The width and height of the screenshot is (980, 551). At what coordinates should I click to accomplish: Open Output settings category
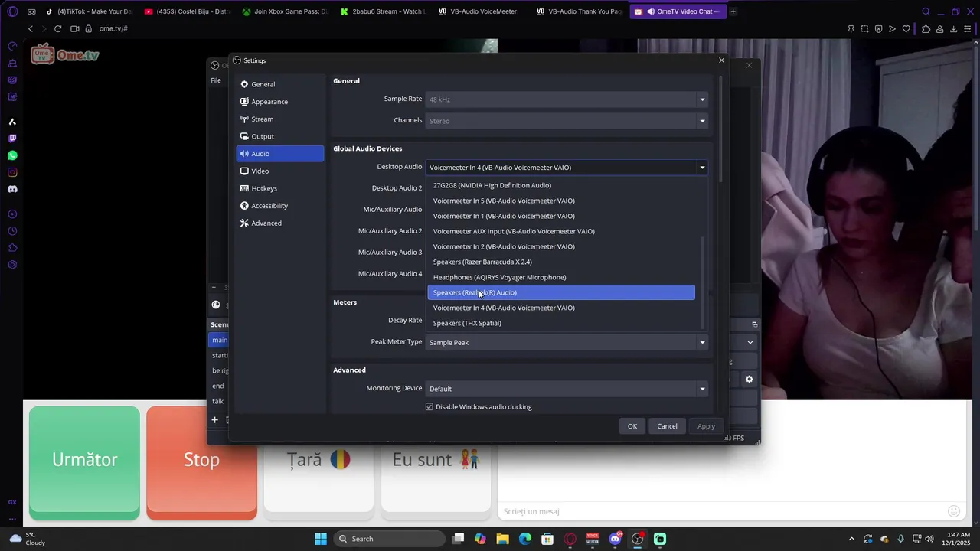[x=280, y=136]
